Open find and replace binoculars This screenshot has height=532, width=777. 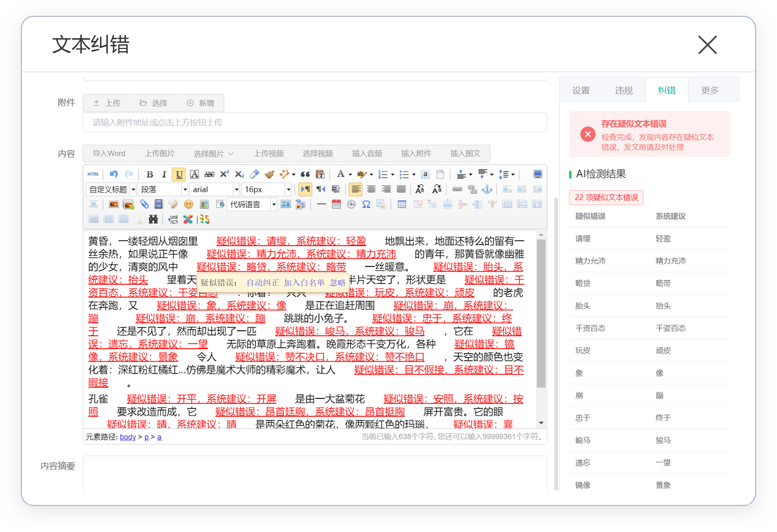tap(153, 219)
